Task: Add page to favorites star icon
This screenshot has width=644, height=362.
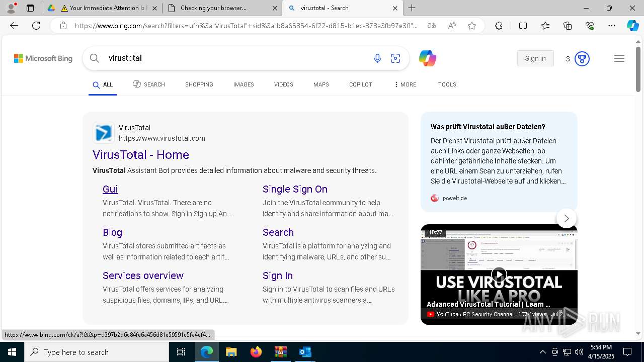Action: (x=472, y=26)
